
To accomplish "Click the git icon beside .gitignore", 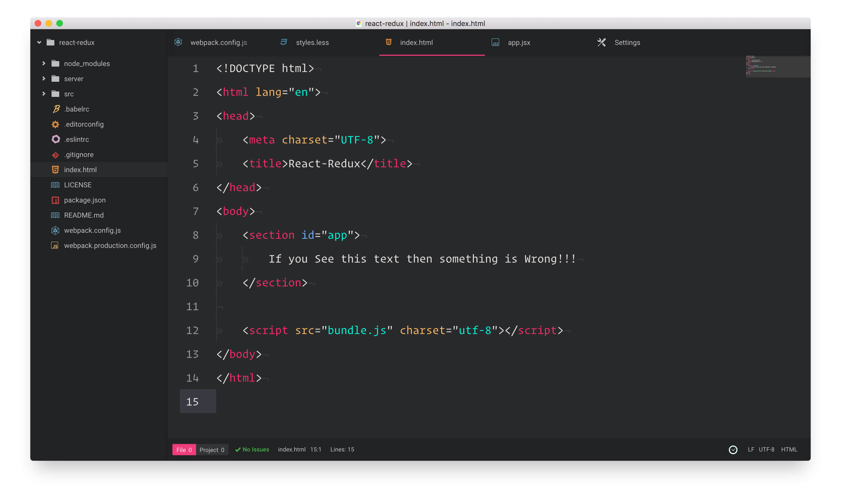I will click(56, 155).
